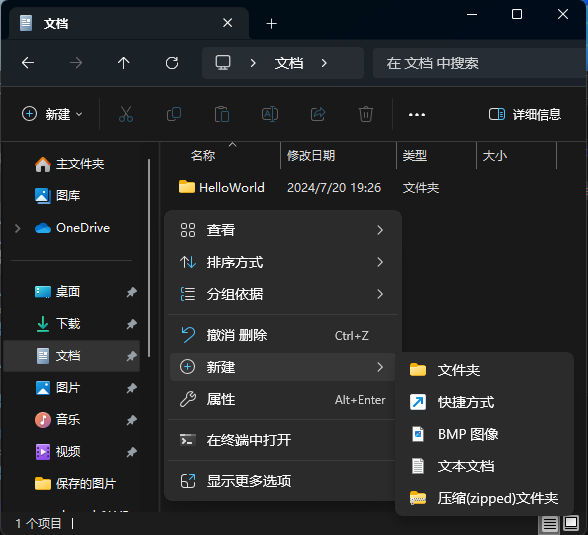The height and width of the screenshot is (535, 588).
Task: Open 排序方式 submenu in context menu
Action: [x=283, y=262]
